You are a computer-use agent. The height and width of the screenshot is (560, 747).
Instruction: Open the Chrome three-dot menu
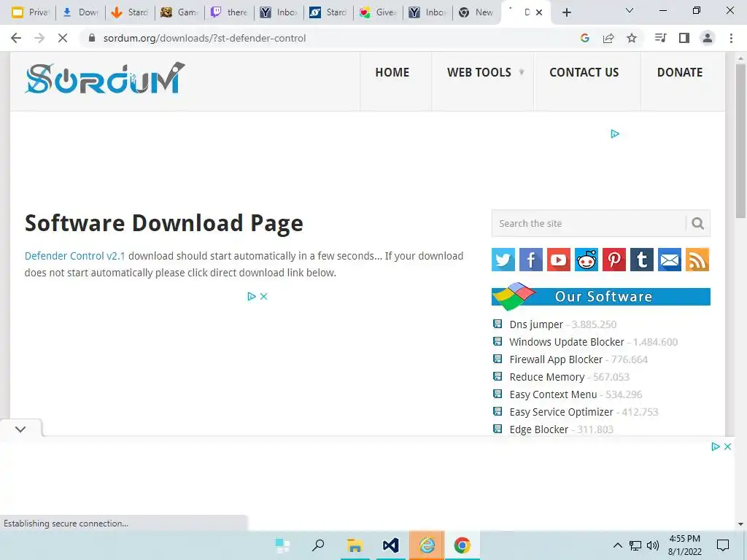point(731,38)
